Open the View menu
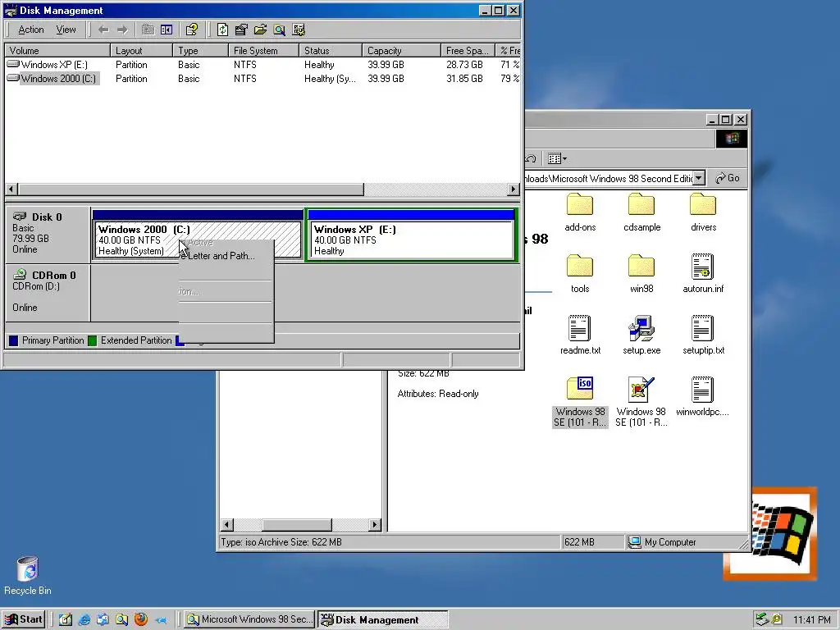This screenshot has width=840, height=630. point(66,30)
